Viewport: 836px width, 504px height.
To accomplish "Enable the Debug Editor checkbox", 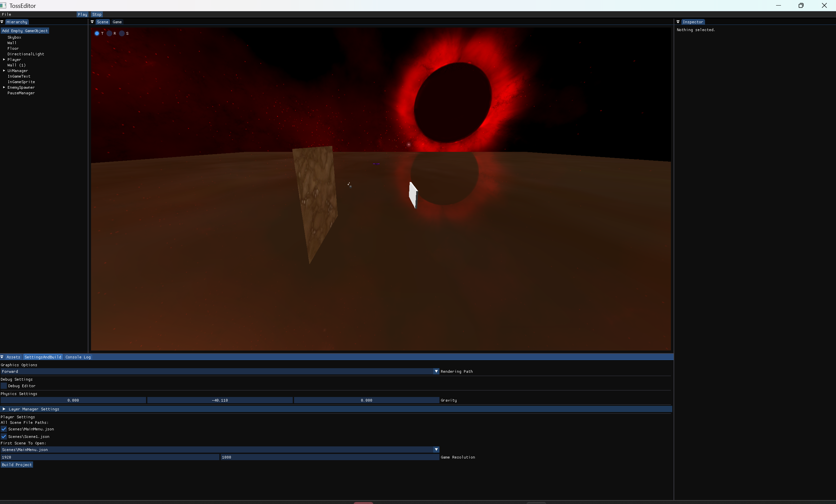I will pyautogui.click(x=4, y=386).
